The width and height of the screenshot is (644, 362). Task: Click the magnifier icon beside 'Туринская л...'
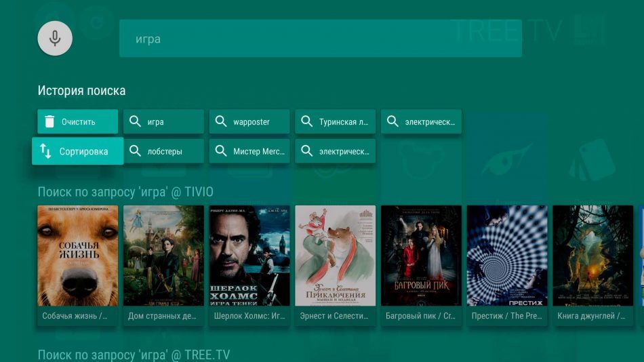pos(307,122)
